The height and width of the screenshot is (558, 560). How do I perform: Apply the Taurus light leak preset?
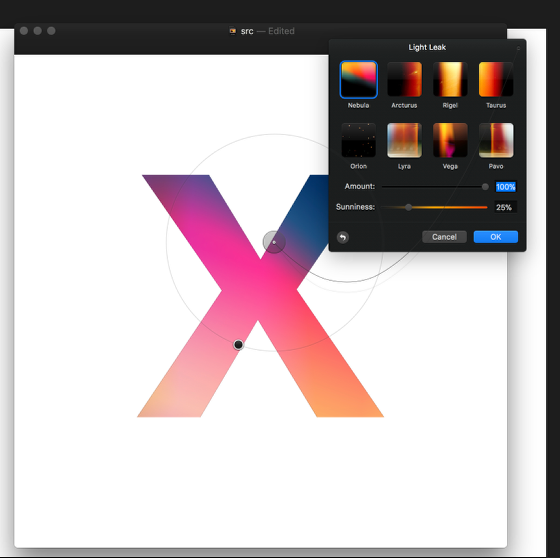pos(496,79)
